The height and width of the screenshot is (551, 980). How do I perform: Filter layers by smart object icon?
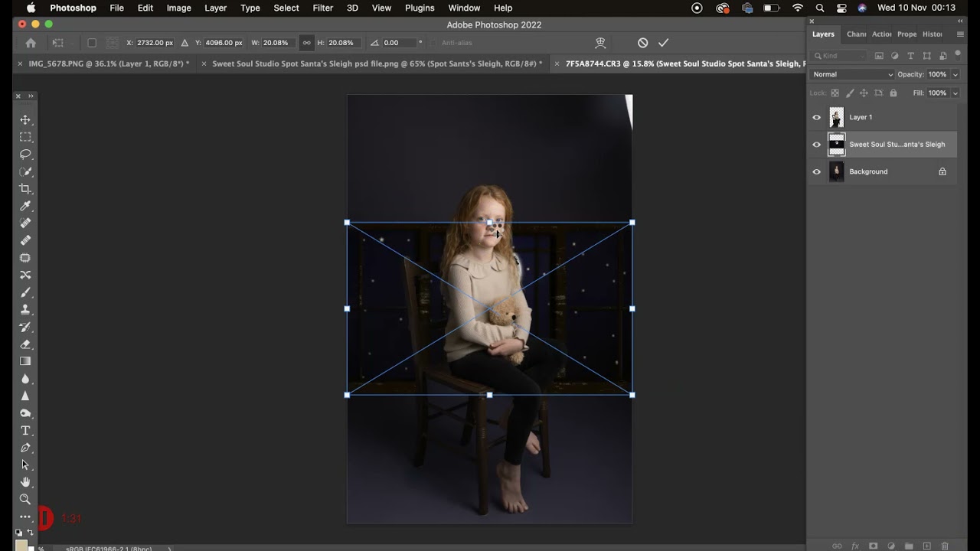[942, 56]
